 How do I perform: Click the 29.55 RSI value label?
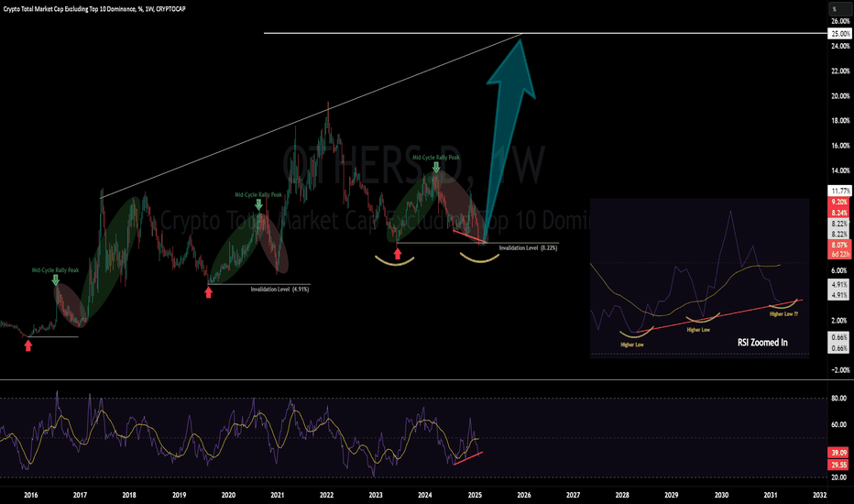click(x=839, y=465)
